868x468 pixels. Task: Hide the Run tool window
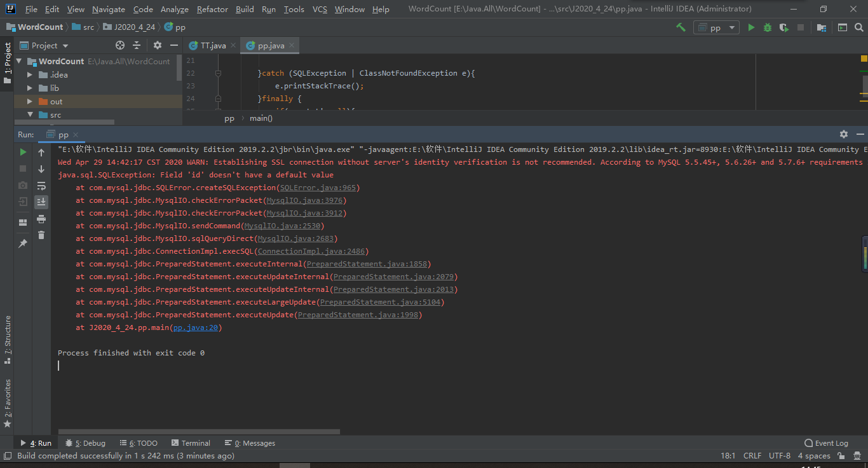click(x=860, y=134)
